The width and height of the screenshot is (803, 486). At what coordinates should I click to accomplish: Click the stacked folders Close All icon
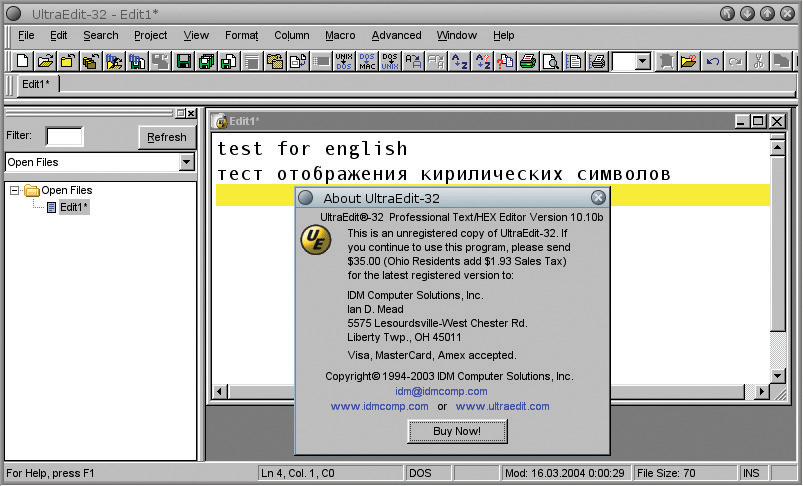[91, 62]
